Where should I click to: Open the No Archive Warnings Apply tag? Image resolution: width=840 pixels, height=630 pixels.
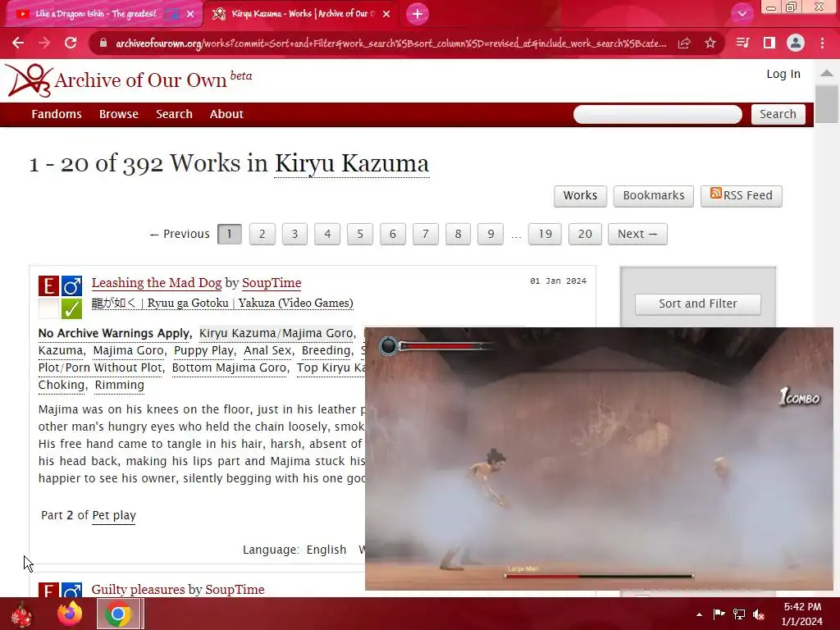point(114,333)
